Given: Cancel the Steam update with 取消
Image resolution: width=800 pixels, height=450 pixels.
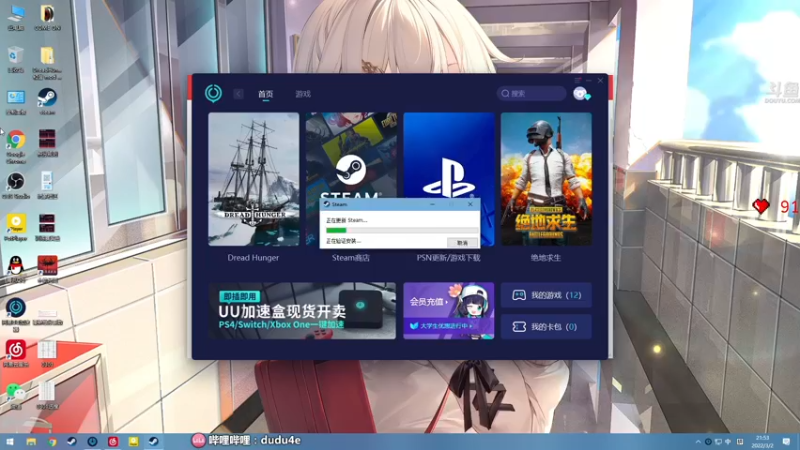Looking at the screenshot, I should click(x=462, y=243).
